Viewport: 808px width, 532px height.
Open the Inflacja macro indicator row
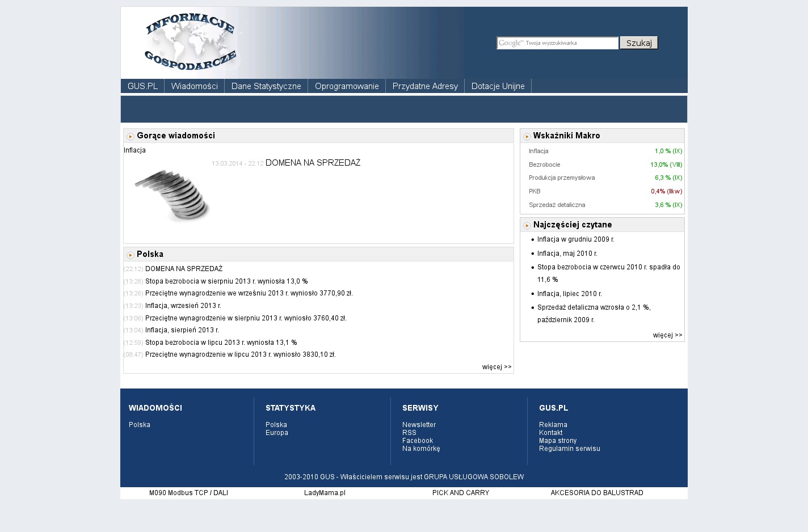pos(538,151)
